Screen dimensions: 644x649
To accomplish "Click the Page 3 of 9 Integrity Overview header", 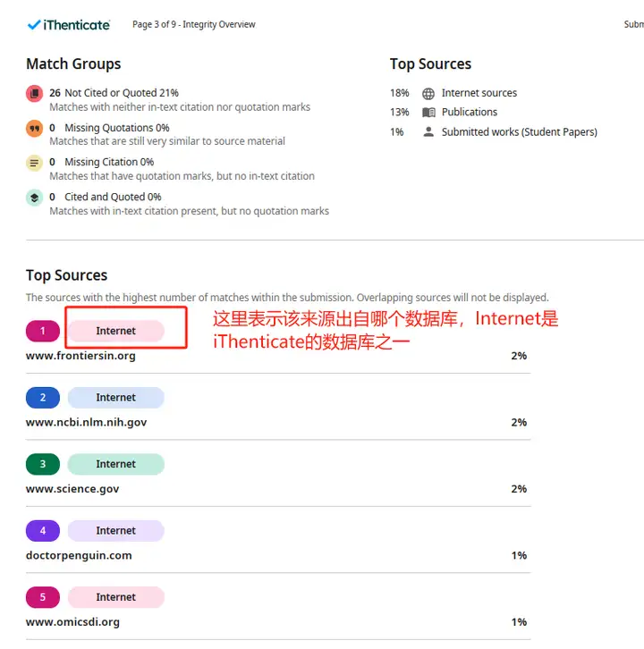I will click(x=194, y=24).
